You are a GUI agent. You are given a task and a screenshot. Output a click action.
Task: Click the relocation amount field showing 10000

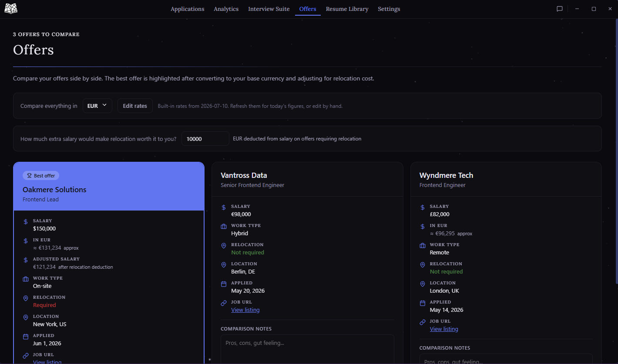click(205, 139)
